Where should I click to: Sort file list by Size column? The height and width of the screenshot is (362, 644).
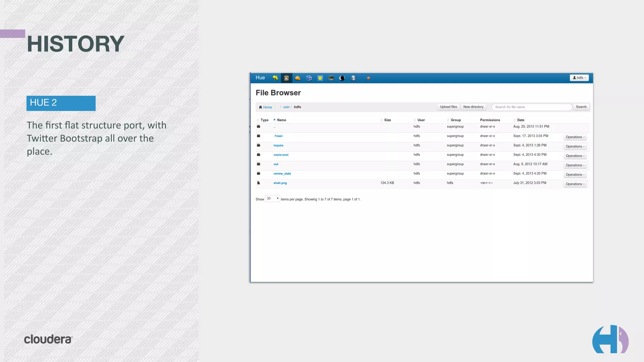click(387, 120)
